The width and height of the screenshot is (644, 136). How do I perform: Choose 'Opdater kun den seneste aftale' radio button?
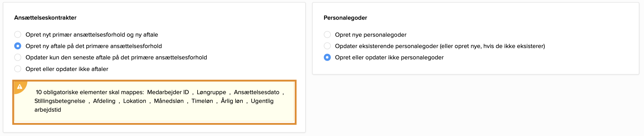18,57
